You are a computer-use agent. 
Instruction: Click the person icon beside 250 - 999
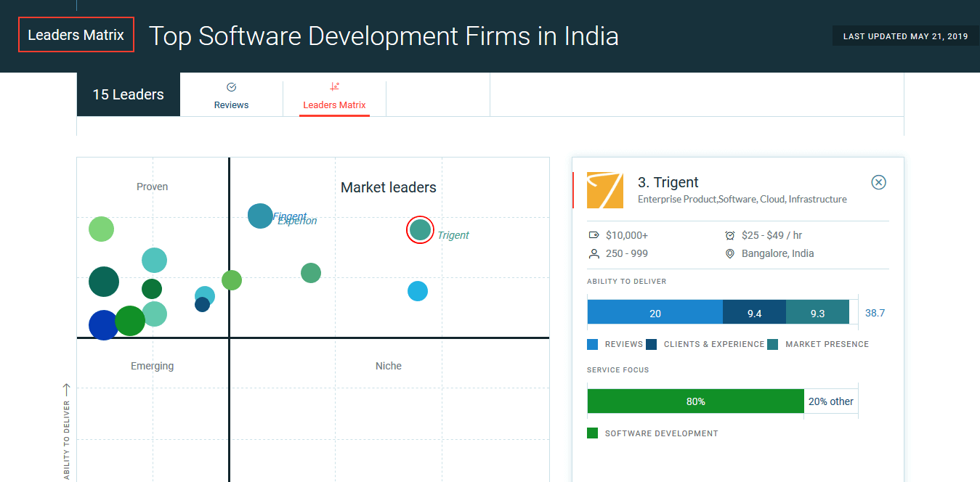[x=594, y=253]
